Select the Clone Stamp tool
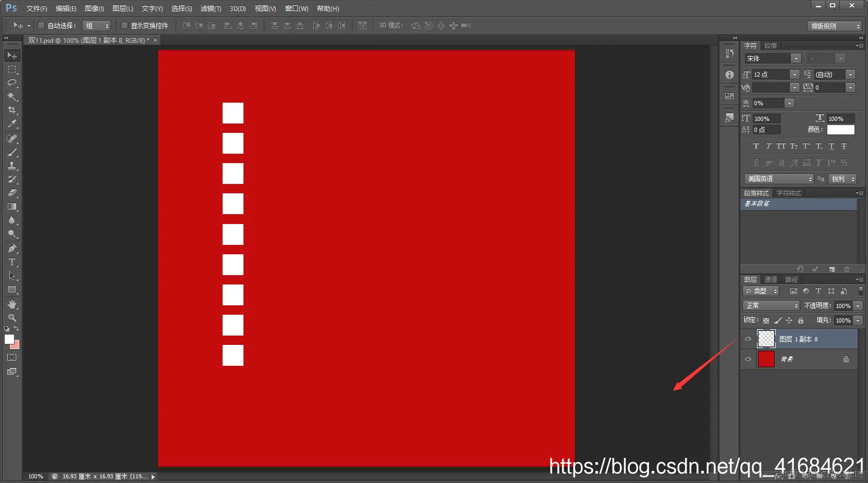 click(11, 166)
